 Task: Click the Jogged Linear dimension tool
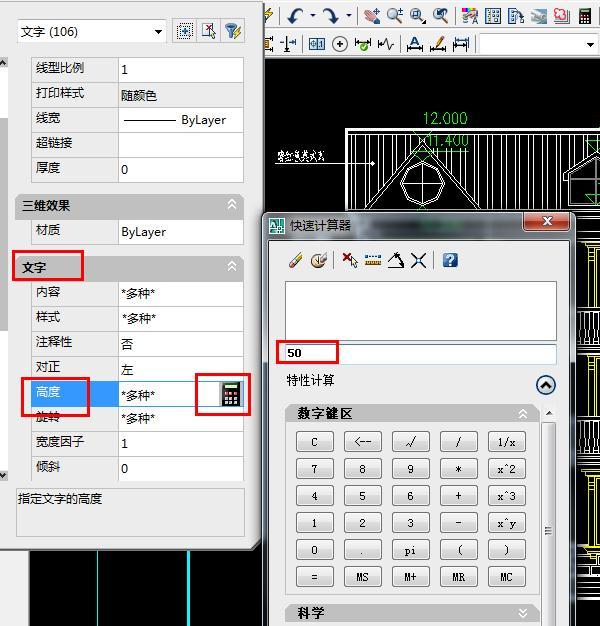click(386, 44)
